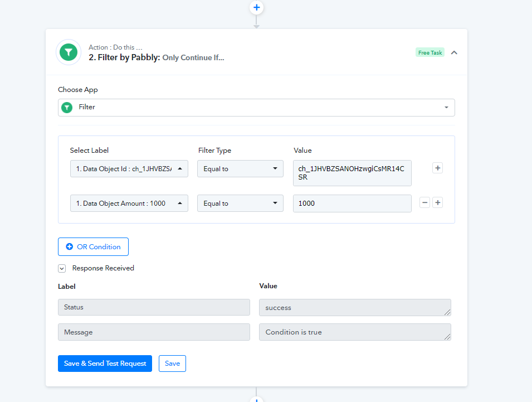Click the green Filter funnel icon in header

[x=69, y=52]
